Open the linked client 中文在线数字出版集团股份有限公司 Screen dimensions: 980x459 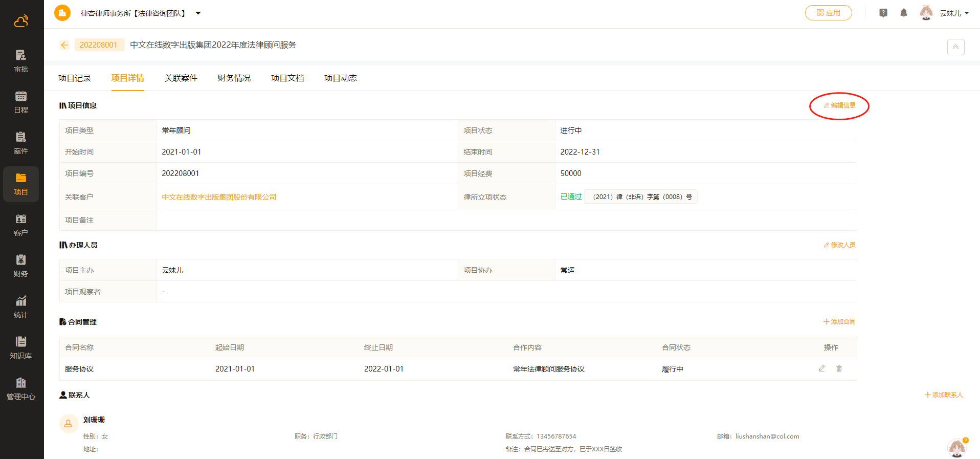(x=219, y=197)
